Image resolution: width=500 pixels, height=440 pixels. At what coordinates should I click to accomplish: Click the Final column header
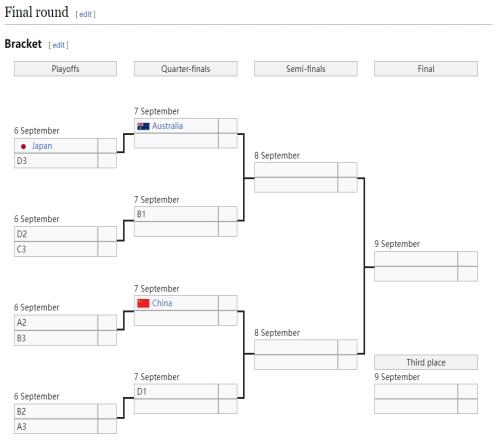[426, 69]
